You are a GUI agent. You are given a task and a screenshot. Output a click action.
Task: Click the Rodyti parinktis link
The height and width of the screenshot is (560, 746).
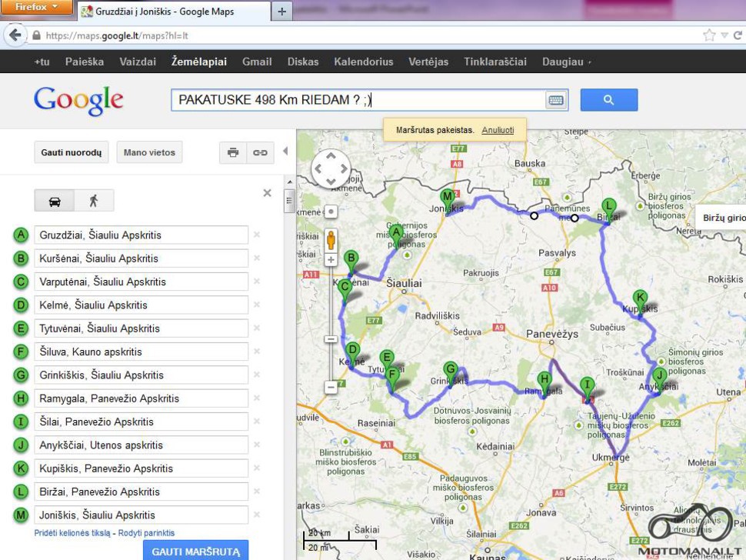point(146,533)
